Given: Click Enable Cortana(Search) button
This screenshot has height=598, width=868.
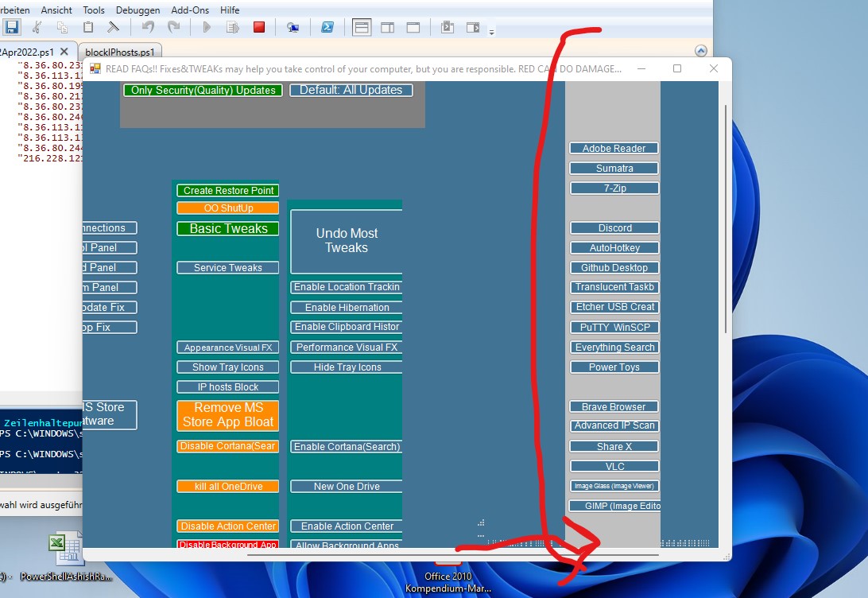Looking at the screenshot, I should tap(347, 447).
